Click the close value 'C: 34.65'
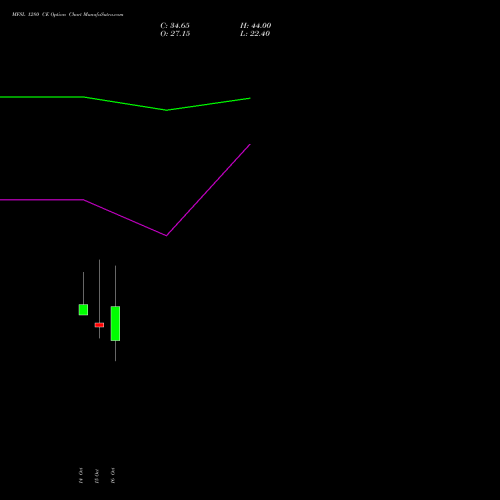Screen dimensions: 500x500 (x=175, y=26)
